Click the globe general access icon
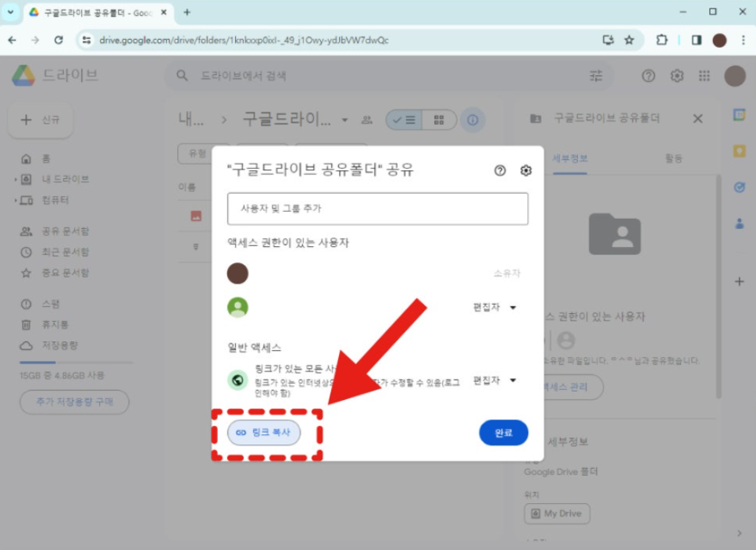Image resolution: width=756 pixels, height=550 pixels. point(237,380)
